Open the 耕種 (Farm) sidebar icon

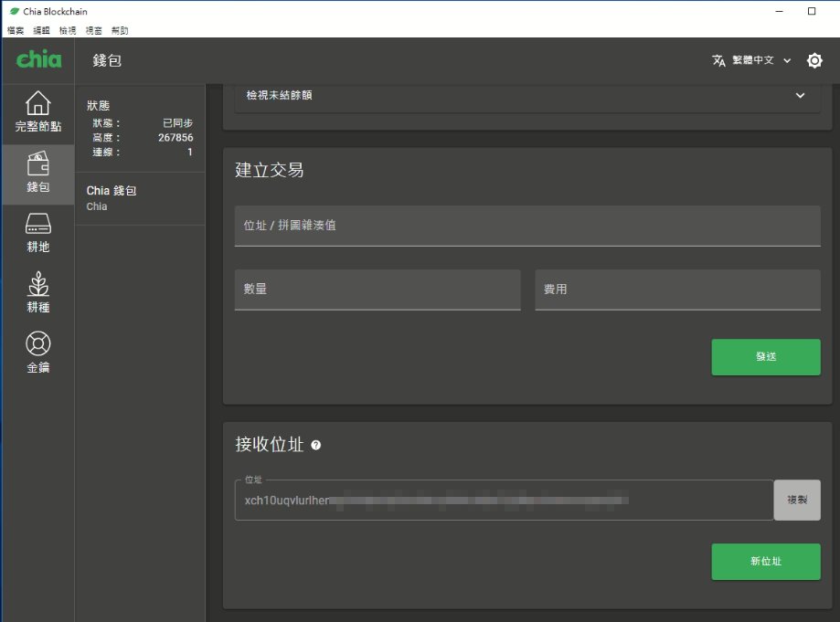pyautogui.click(x=37, y=292)
